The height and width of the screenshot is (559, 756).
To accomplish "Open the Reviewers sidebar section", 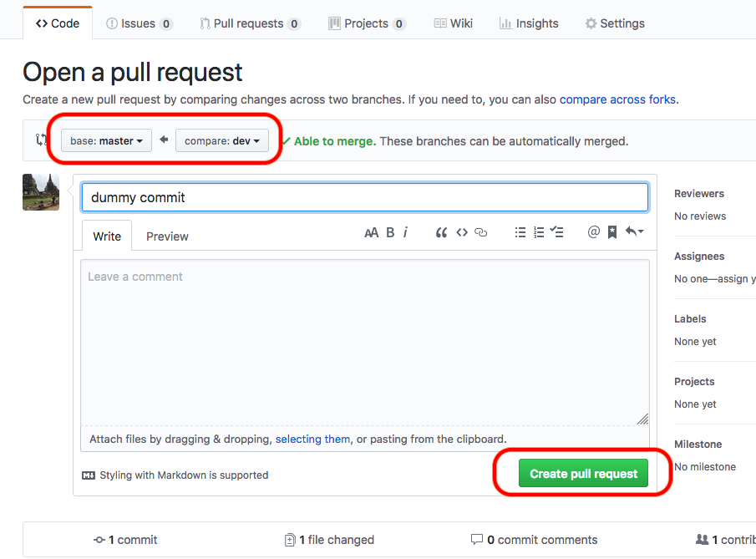I will pyautogui.click(x=699, y=193).
